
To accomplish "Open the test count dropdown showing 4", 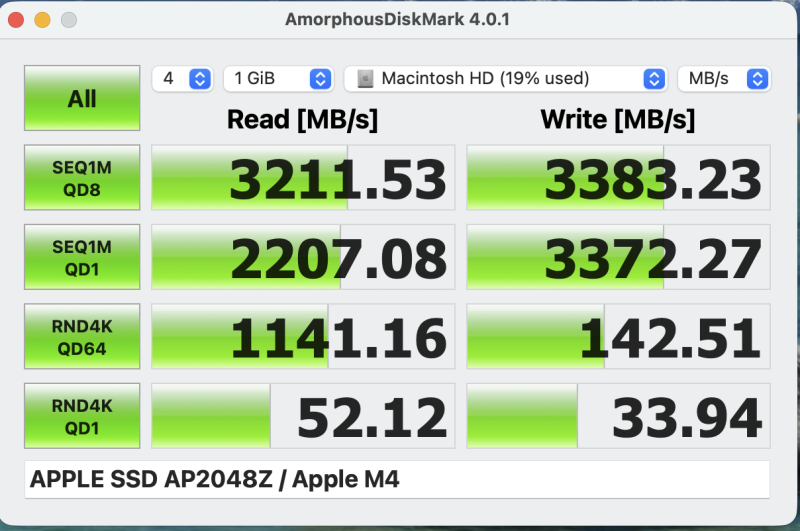I will coord(182,79).
